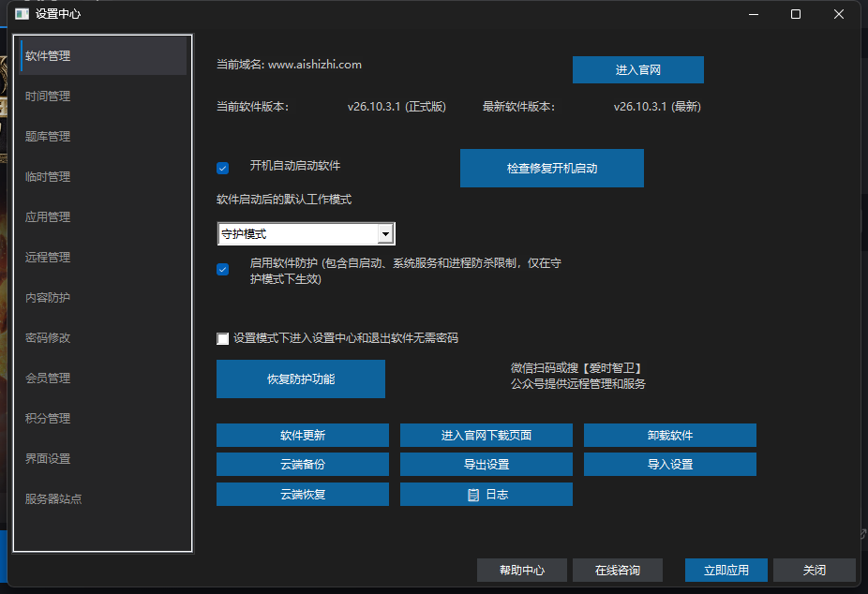Start 软件更新
Viewport: 868px width, 594px height.
point(302,436)
